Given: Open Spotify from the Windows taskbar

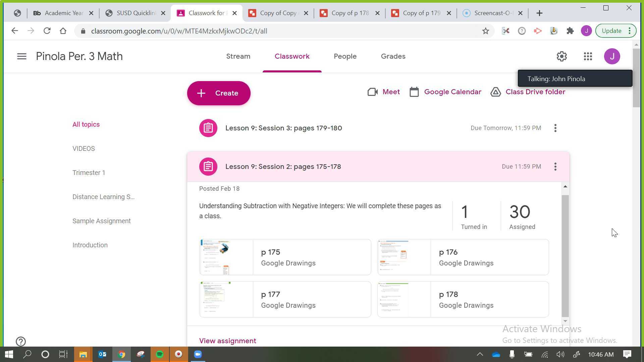Looking at the screenshot, I should click(160, 354).
